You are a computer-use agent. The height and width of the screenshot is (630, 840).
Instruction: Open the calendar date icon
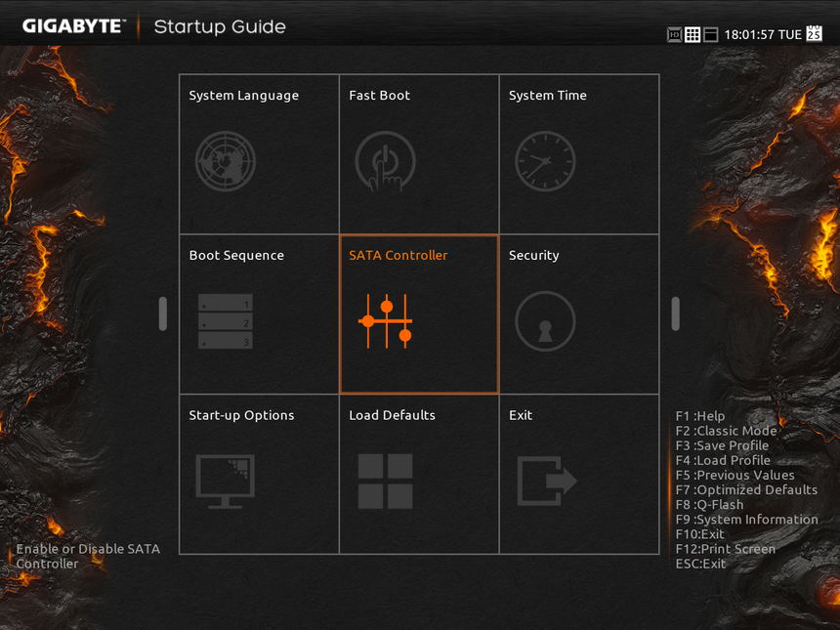[814, 34]
